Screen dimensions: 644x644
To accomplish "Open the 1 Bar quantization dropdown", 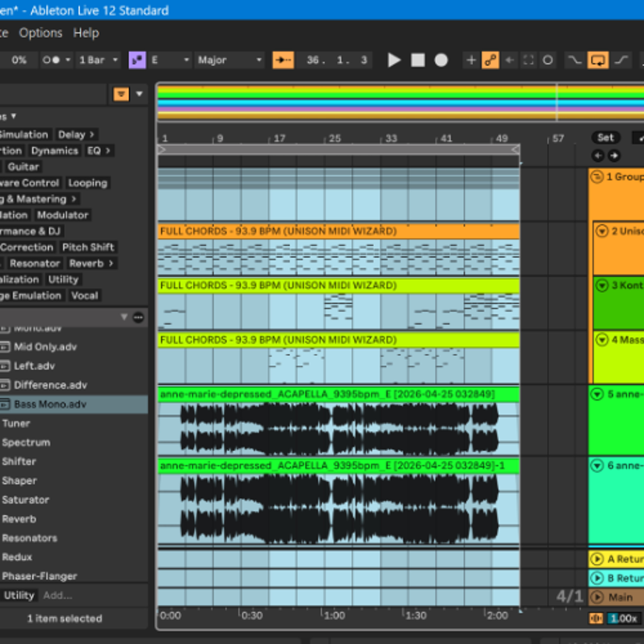I will pos(98,60).
